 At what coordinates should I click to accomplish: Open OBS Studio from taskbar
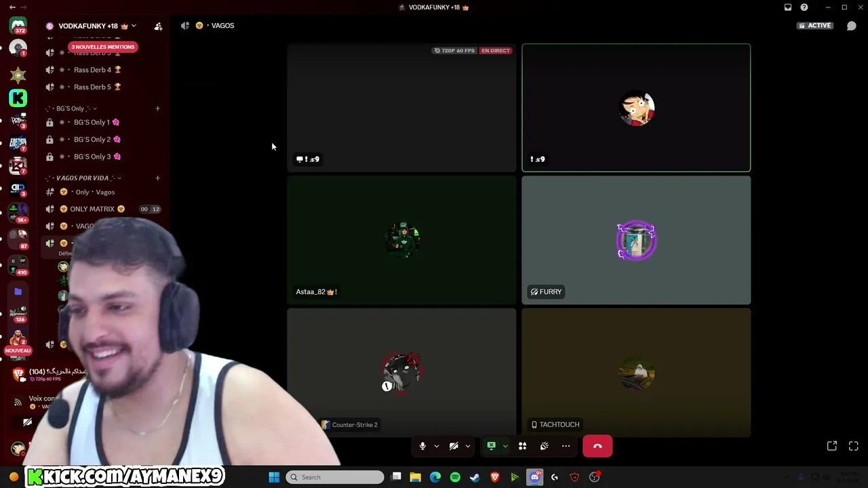pyautogui.click(x=595, y=477)
